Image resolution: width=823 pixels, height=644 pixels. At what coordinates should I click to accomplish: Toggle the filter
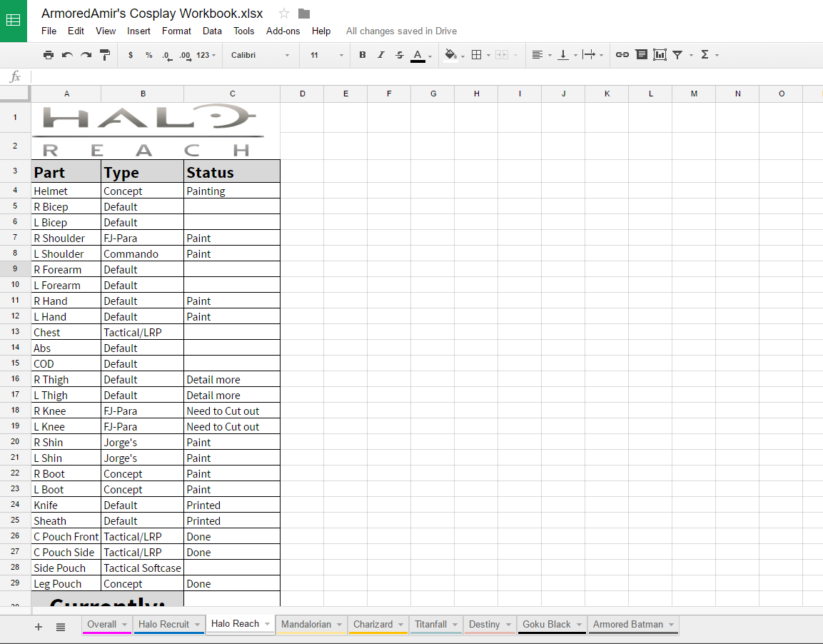[x=677, y=54]
